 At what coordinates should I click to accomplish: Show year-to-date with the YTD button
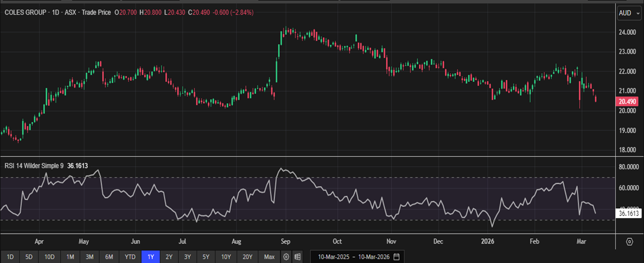[x=130, y=257]
